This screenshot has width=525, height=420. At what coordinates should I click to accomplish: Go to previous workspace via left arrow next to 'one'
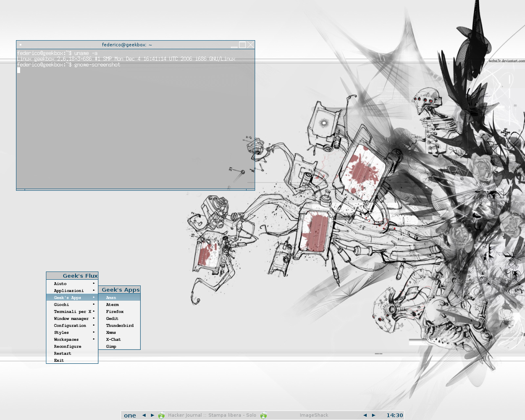144,415
